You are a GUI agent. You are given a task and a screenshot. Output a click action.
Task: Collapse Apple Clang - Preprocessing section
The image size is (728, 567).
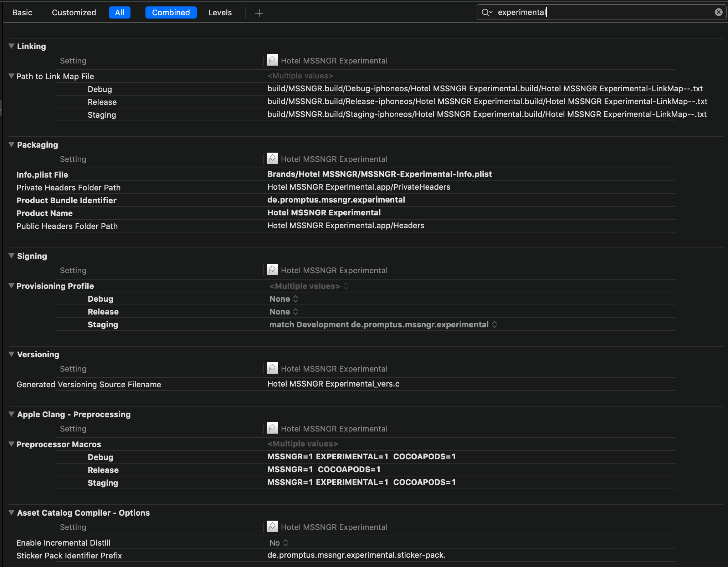click(11, 414)
